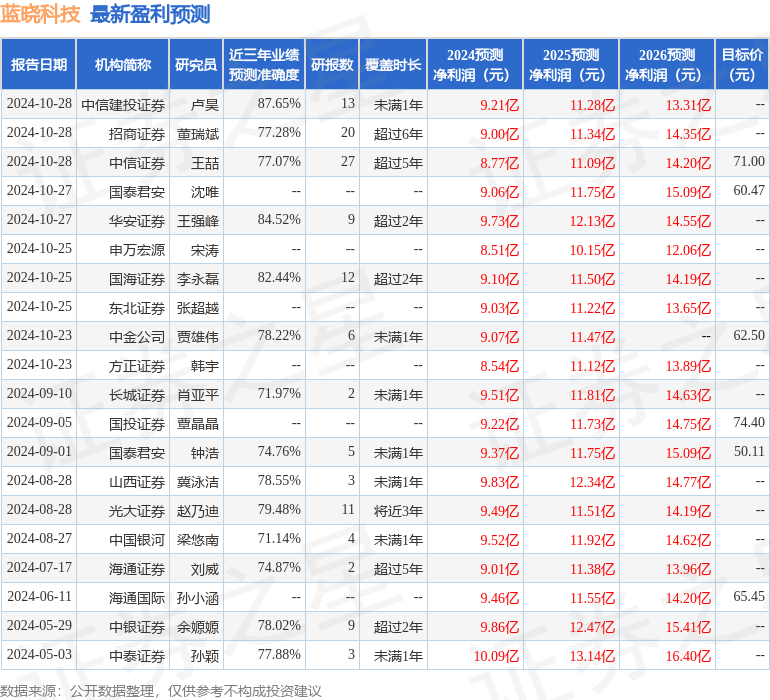This screenshot has height=700, width=770.
Task: Click target price 74.40
Action: tap(749, 422)
